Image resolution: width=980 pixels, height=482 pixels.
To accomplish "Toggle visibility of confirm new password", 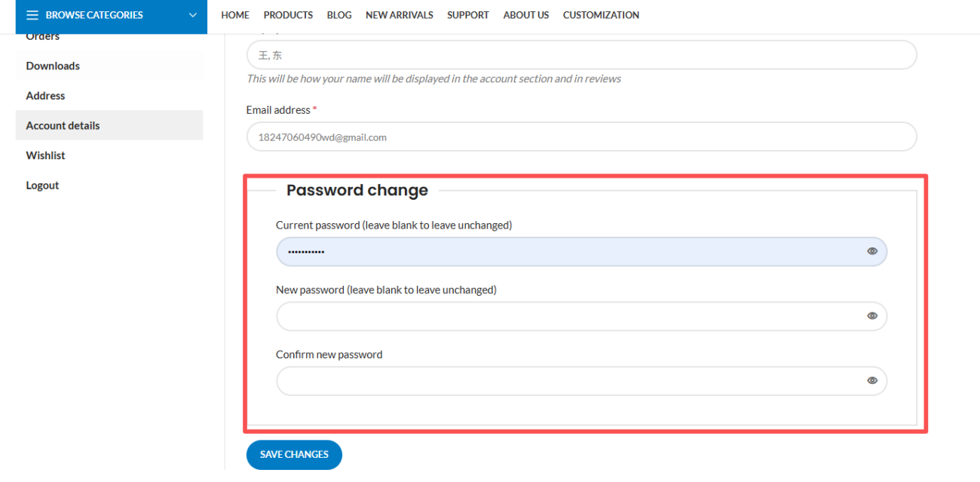I will tap(872, 381).
